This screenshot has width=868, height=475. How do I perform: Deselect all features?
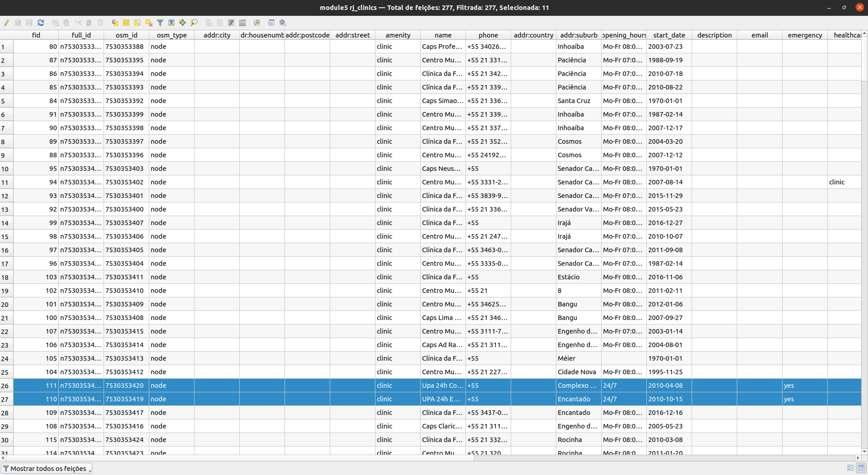tap(149, 23)
